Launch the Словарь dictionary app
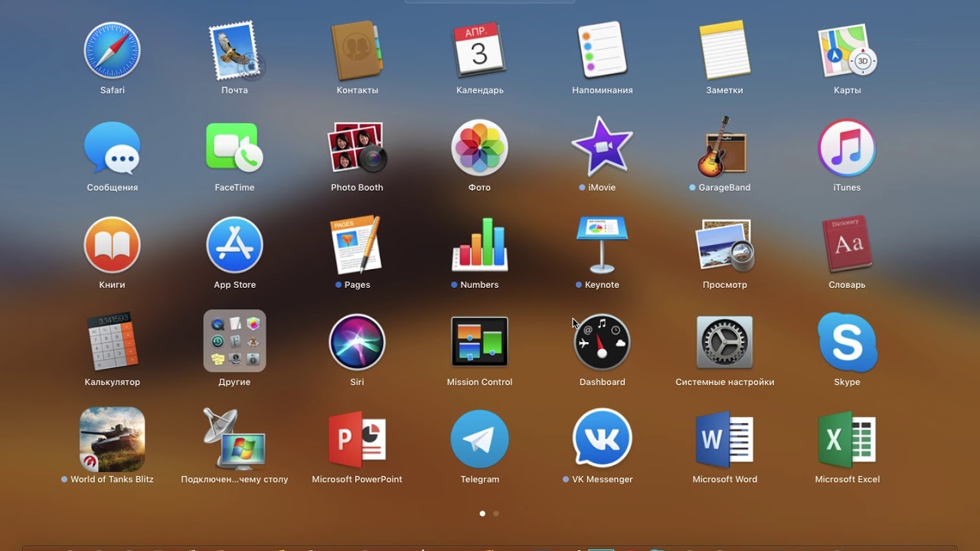 (848, 245)
